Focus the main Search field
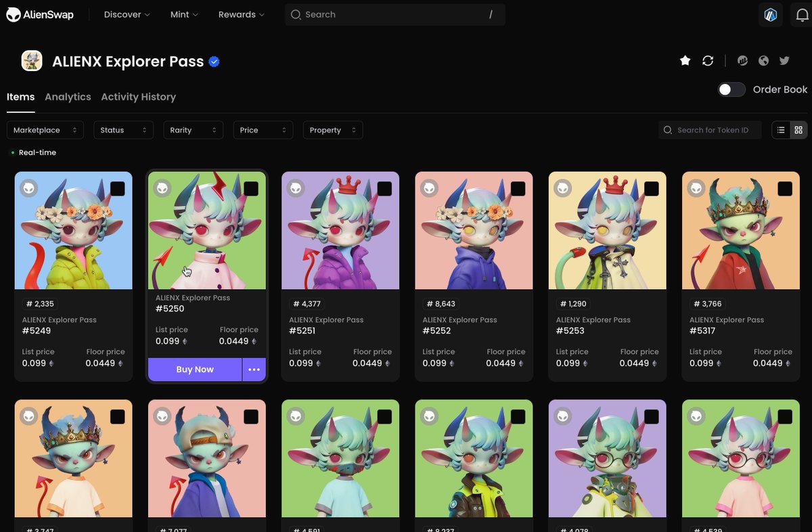The height and width of the screenshot is (532, 812). pos(395,14)
